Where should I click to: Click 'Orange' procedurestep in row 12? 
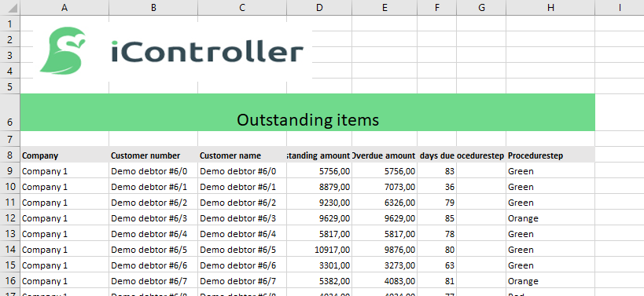coord(550,217)
